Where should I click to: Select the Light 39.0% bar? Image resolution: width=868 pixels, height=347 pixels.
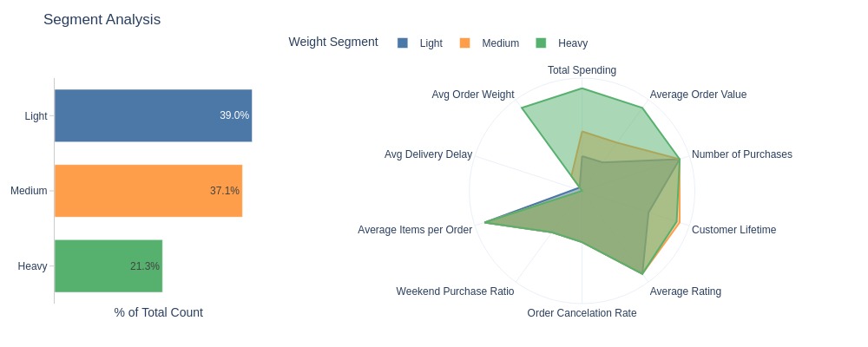[x=154, y=115]
